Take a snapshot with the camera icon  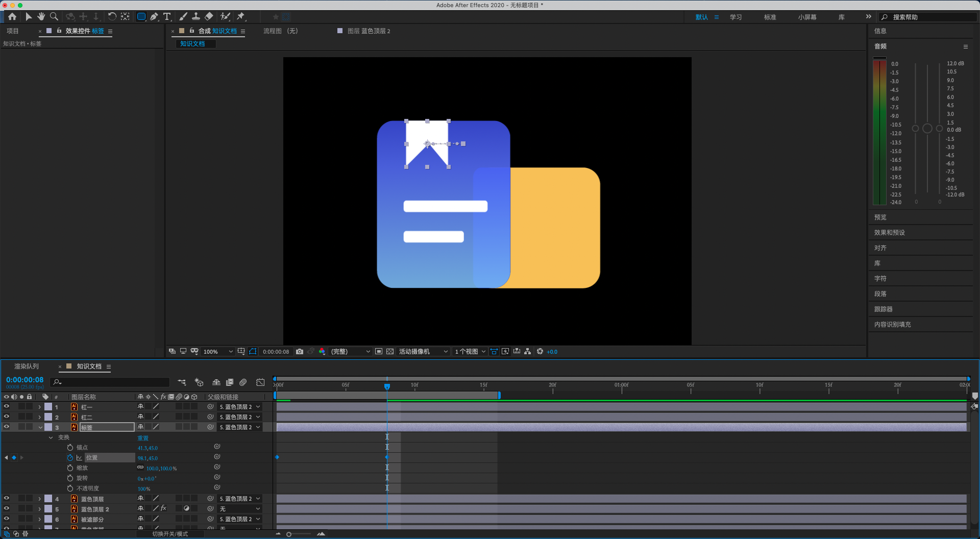click(300, 352)
